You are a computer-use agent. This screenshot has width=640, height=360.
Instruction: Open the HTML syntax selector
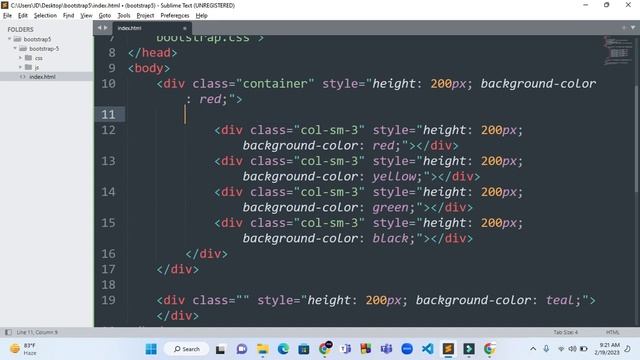click(x=613, y=332)
